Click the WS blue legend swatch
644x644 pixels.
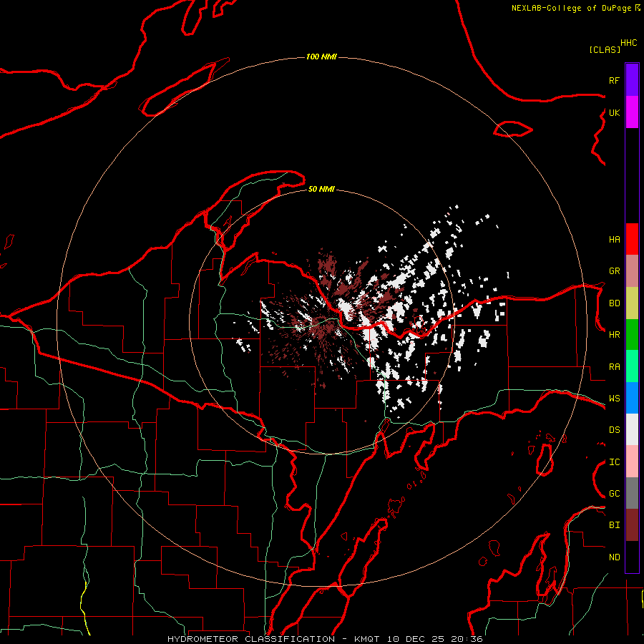tap(632, 398)
